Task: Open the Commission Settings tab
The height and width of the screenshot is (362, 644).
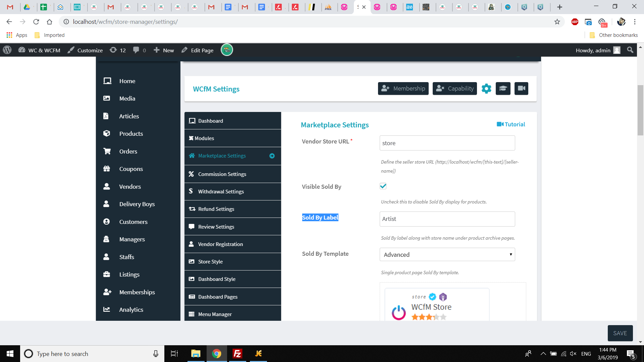Action: [x=233, y=174]
